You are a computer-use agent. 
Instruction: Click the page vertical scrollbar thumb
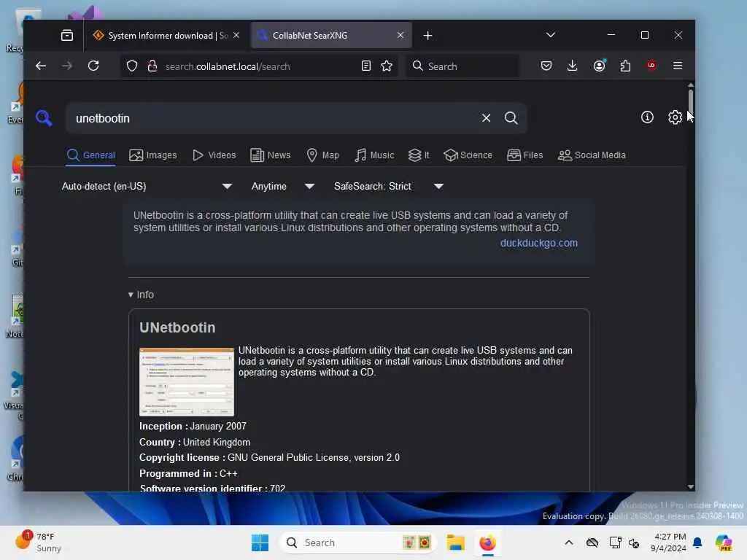(690, 101)
